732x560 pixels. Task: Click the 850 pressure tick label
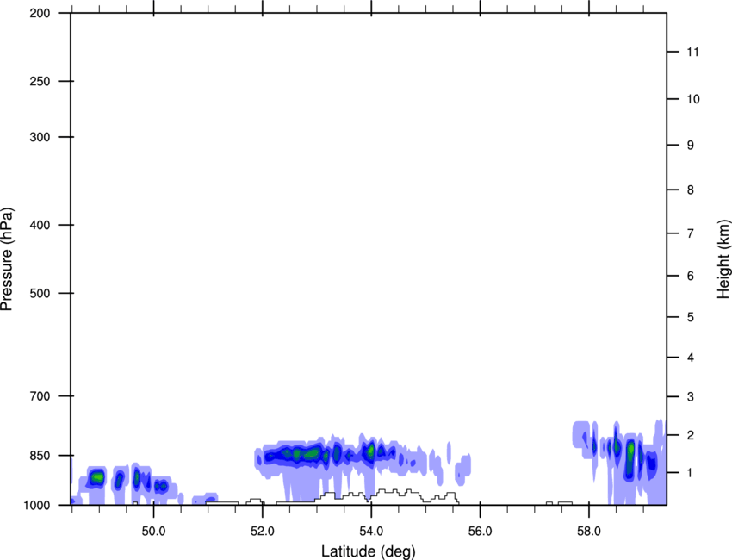pos(40,456)
